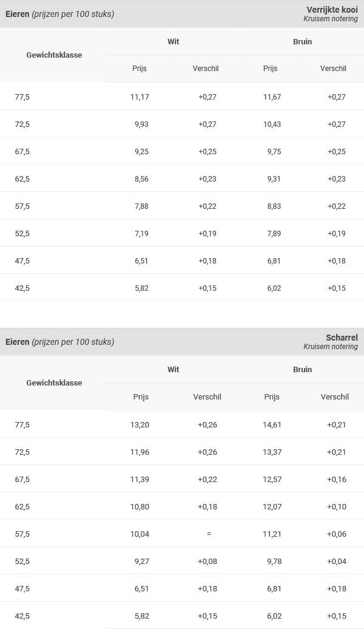Select the 11,17 white egg price cell
Viewport: 364px width, 629px height.
click(x=140, y=97)
